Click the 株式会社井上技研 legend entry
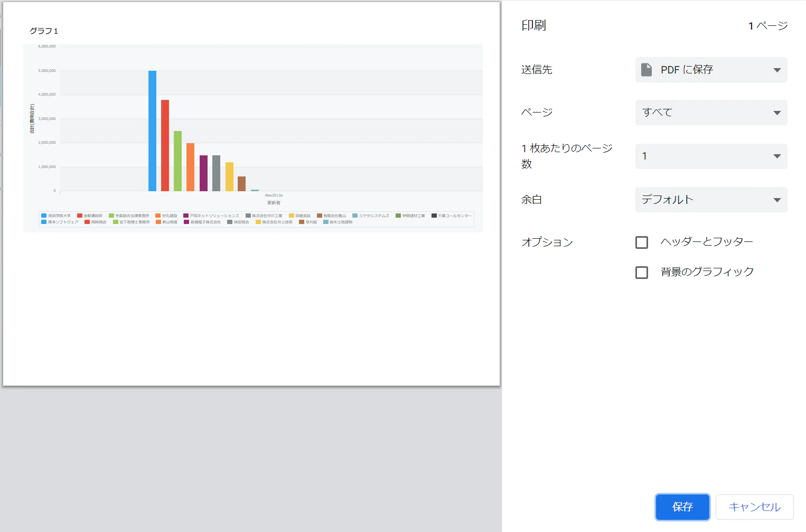 click(x=274, y=222)
